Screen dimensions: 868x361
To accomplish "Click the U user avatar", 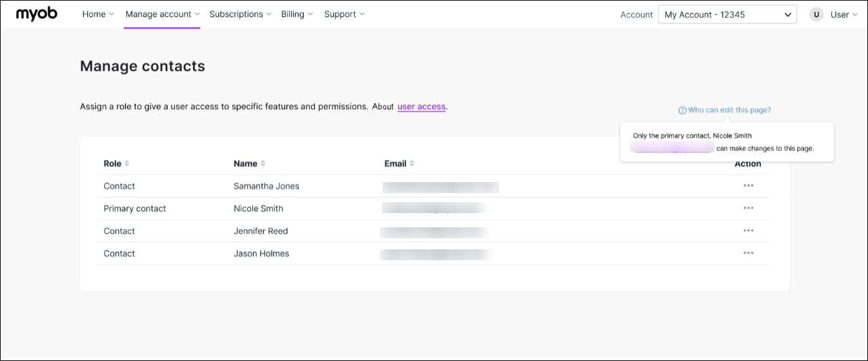I will coord(816,14).
